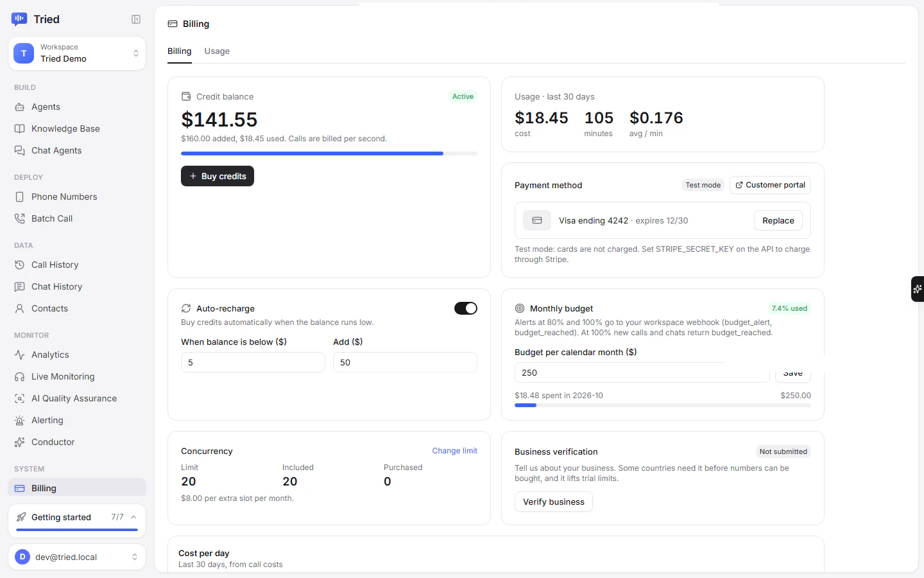
Task: Collapse the sidebar panel icon
Action: 136,19
